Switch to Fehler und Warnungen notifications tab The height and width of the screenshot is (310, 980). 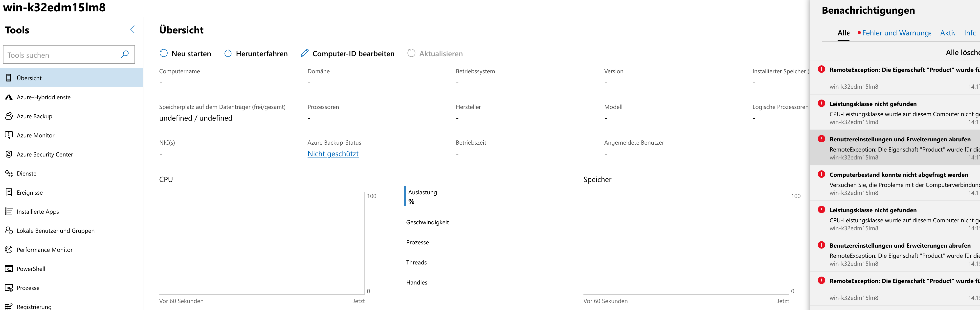click(894, 33)
